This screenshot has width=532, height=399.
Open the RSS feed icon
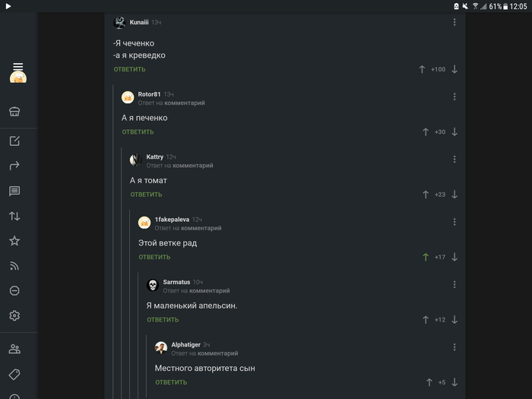pos(14,266)
